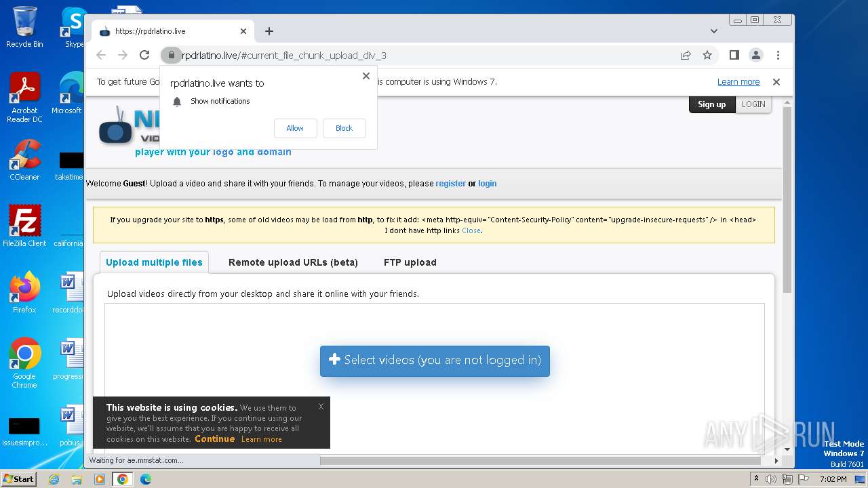The image size is (868, 488).
Task: Open media player taskbar icon
Action: (x=100, y=479)
